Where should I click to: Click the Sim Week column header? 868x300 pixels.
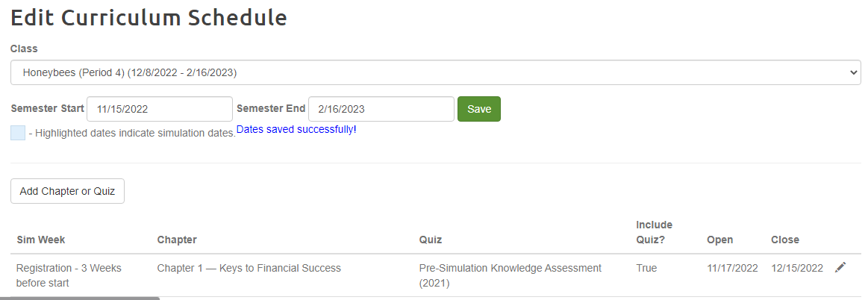41,240
